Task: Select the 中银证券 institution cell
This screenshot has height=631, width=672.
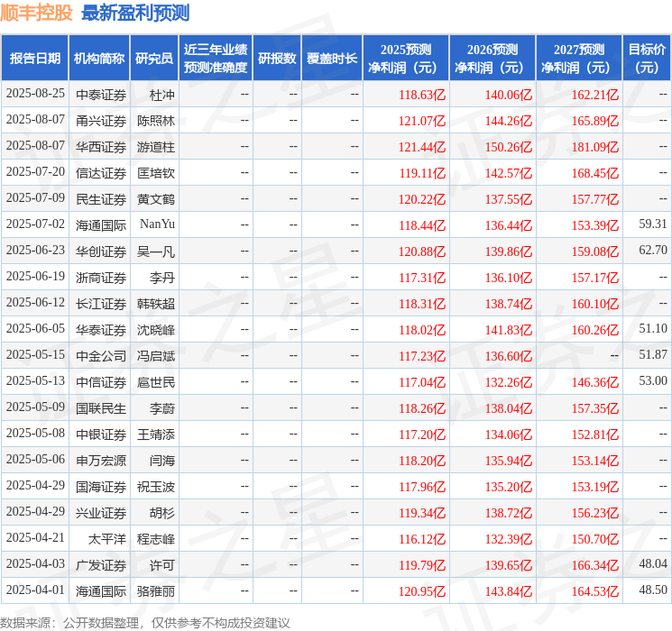Action: 101,434
